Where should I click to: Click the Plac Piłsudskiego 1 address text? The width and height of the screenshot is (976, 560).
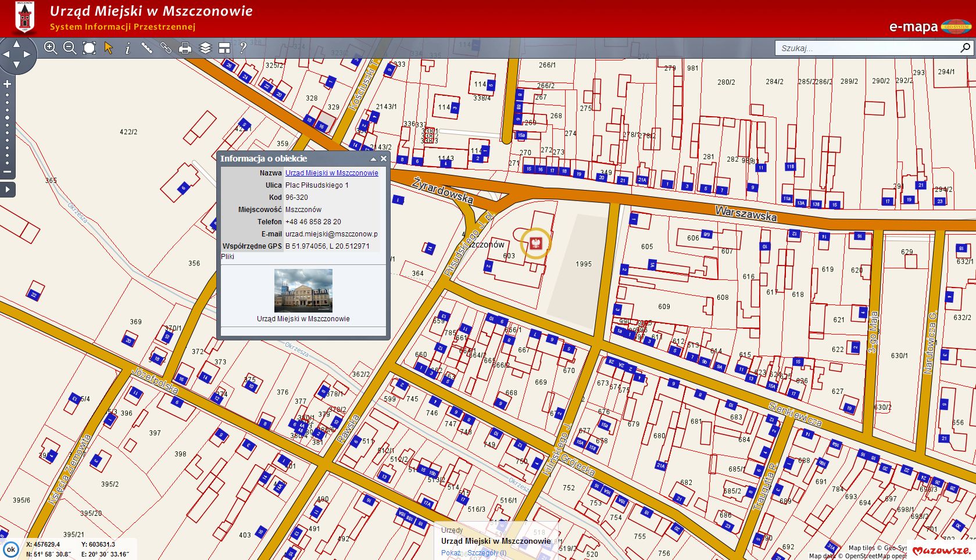coord(317,185)
